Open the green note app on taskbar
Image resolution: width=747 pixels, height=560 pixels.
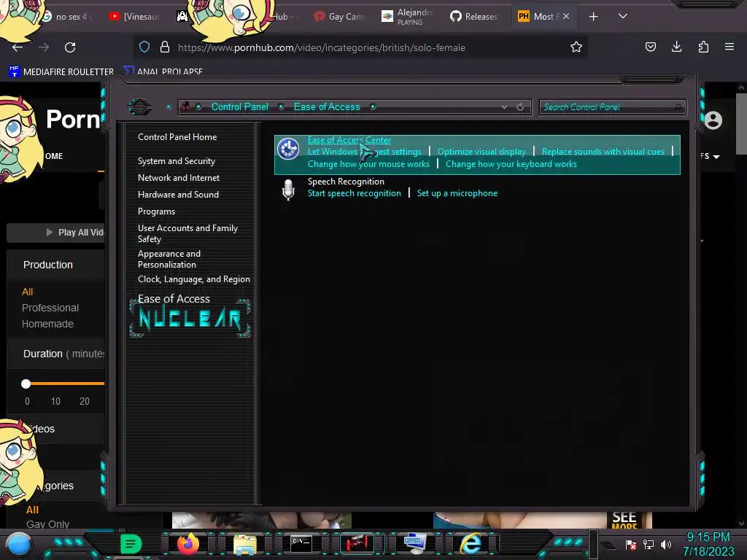(131, 543)
